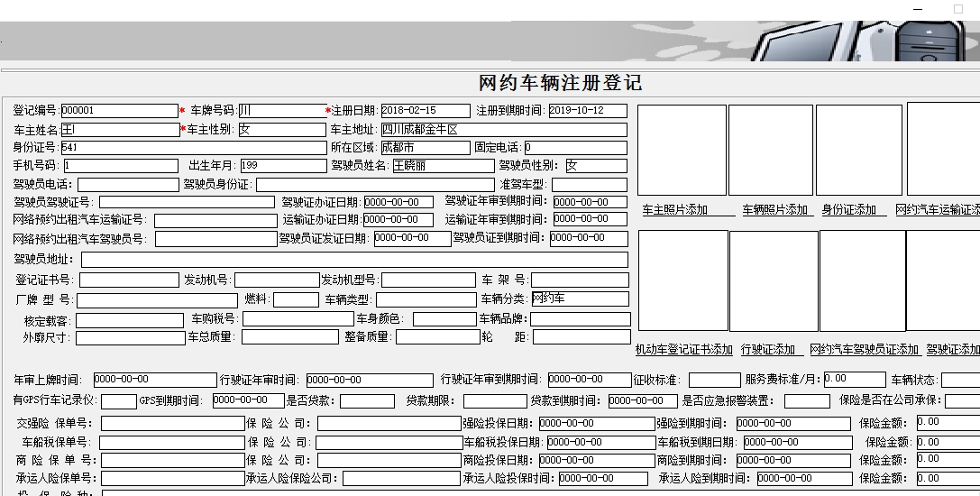Screen dimensions: 980x496
Task: Open the 车辆照片添加 upload link
Action: click(x=774, y=210)
